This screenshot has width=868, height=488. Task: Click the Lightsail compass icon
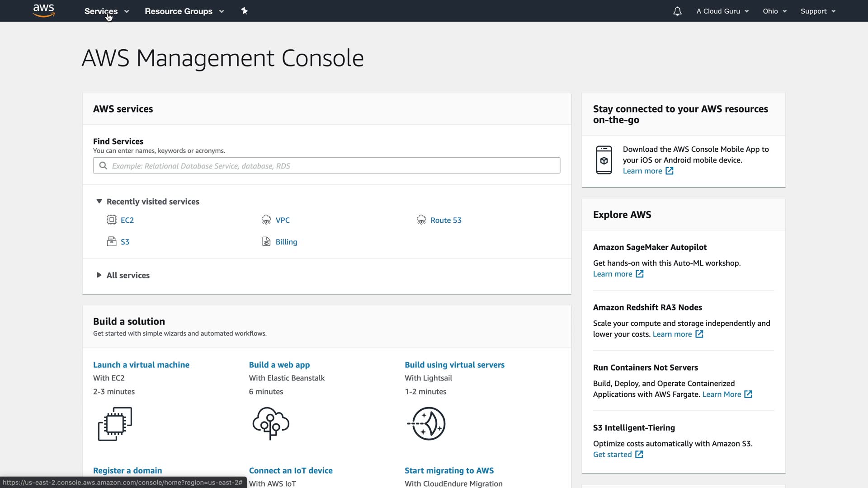coord(427,423)
